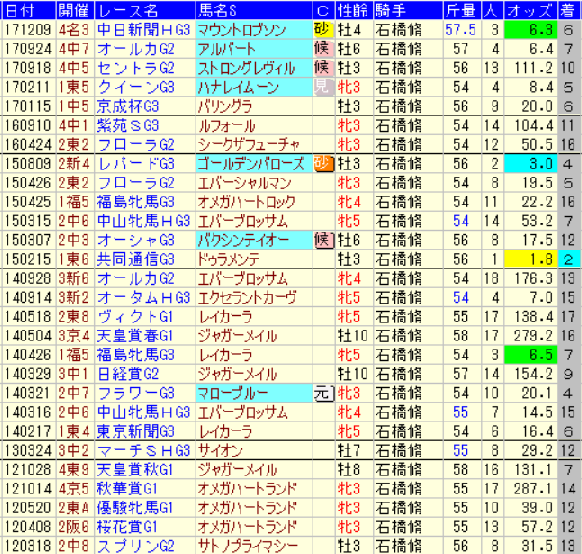Viewport: 582px width, 554px height.
Task: Open the クイーンG3 race link
Action: (x=135, y=87)
